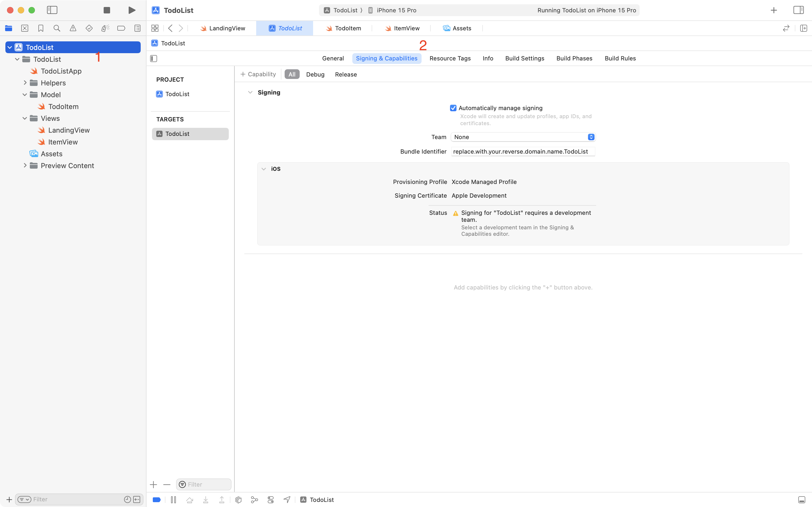This screenshot has width=812, height=507.
Task: Uncheck Automatically manage signing
Action: (453, 108)
